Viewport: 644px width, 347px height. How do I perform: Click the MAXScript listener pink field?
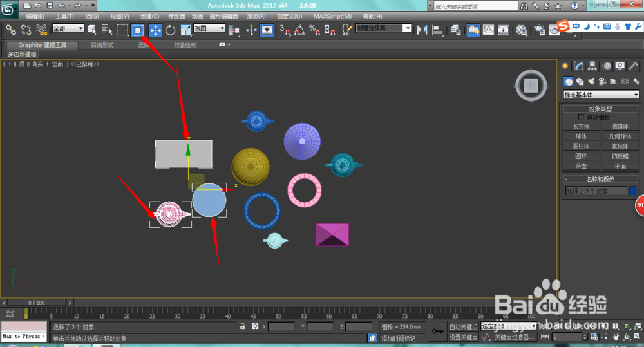click(23, 326)
